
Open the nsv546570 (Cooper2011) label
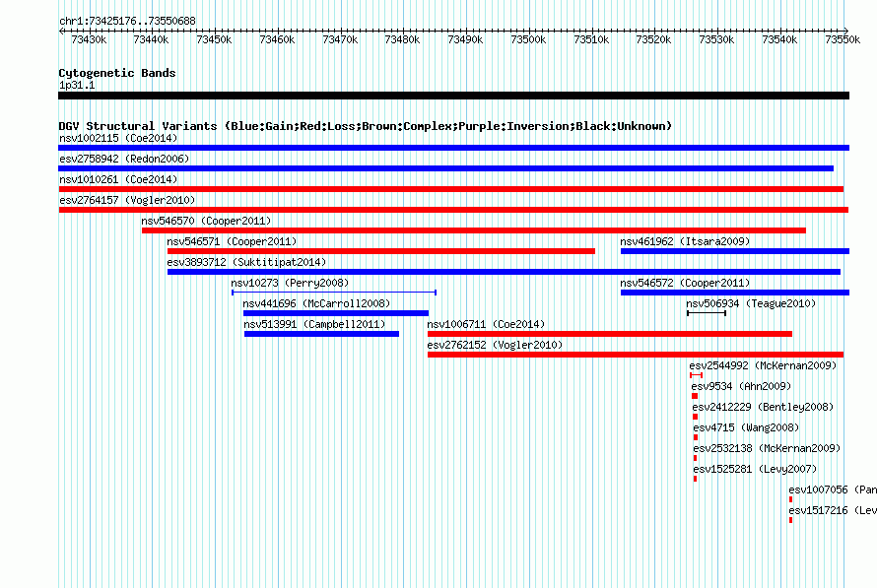pos(206,221)
